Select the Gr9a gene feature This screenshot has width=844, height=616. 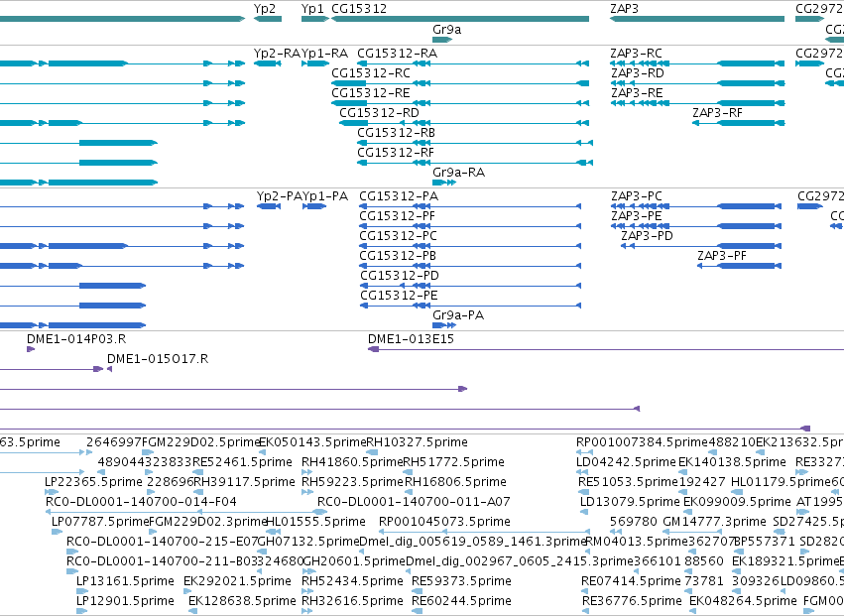(442, 40)
